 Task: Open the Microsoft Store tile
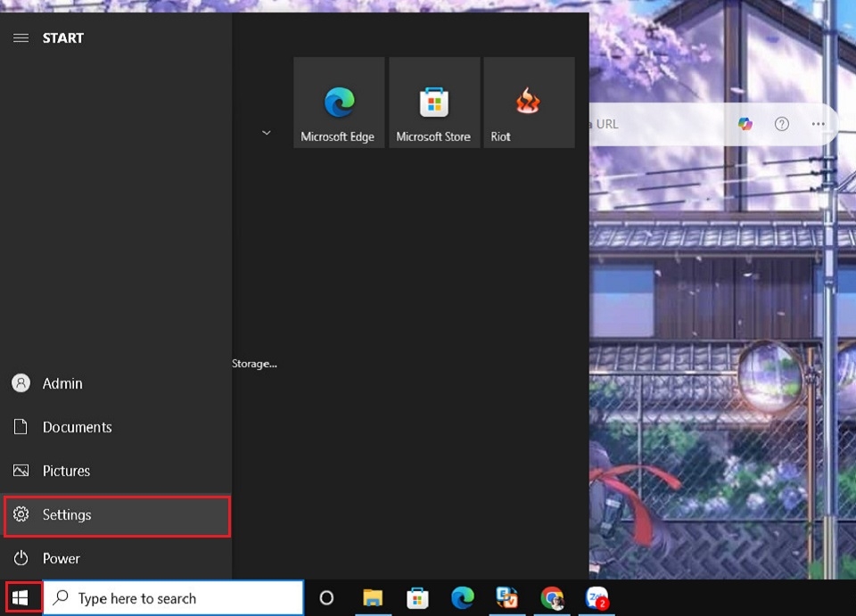[434, 102]
